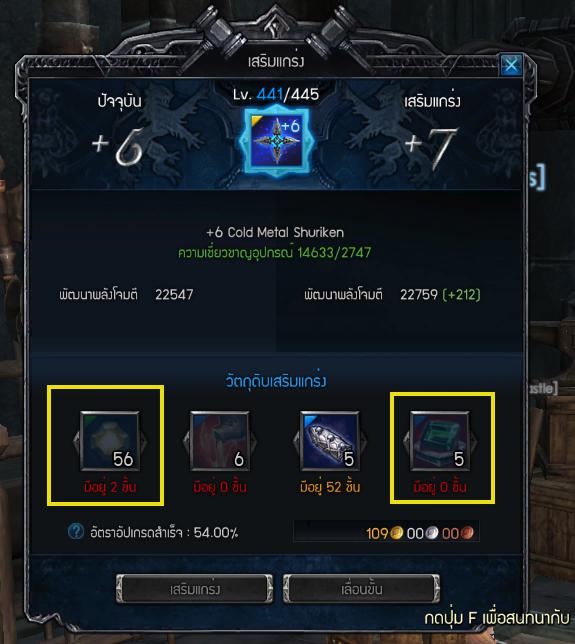Click the silver ore material with 52 owned
Image resolution: width=575 pixels, height=644 pixels.
tap(330, 441)
